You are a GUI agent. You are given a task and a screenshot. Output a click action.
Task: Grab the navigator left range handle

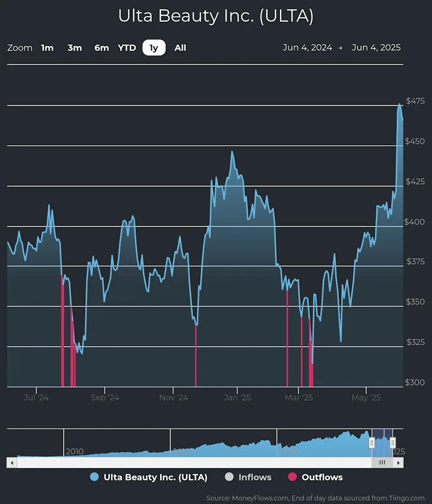[372, 443]
